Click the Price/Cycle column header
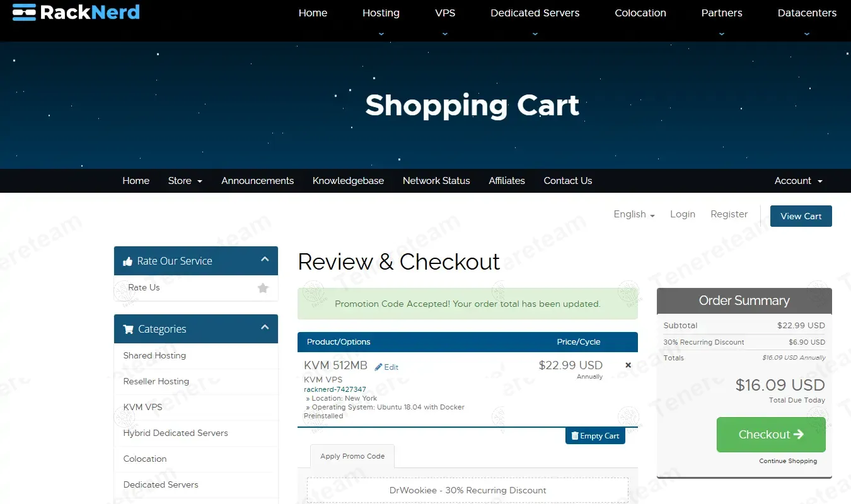 579,342
